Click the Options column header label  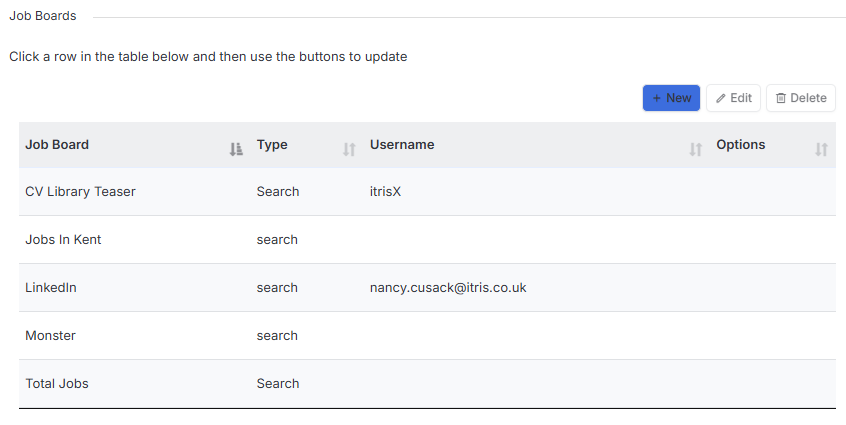click(741, 145)
